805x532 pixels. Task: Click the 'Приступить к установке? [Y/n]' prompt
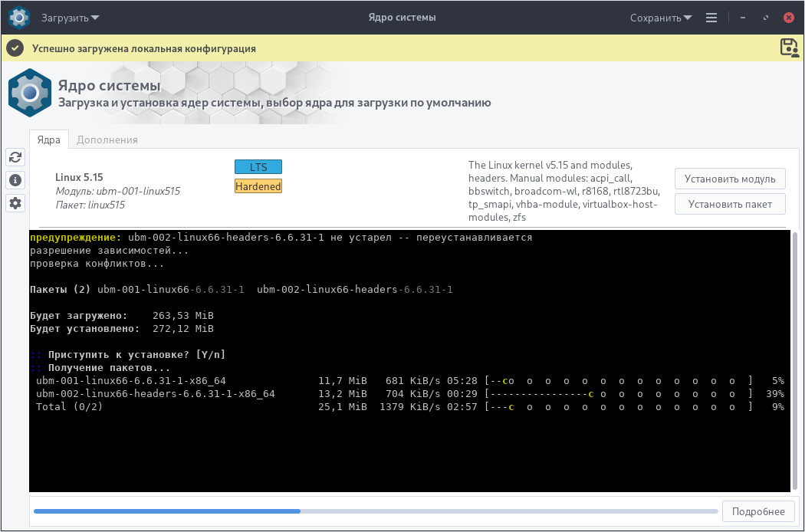pyautogui.click(x=127, y=355)
